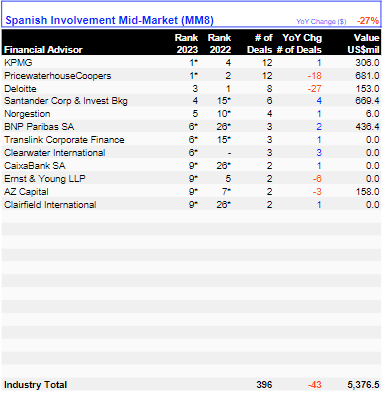Click Clearwater International's 2022 rank dash
The height and width of the screenshot is (395, 387).
tap(229, 153)
